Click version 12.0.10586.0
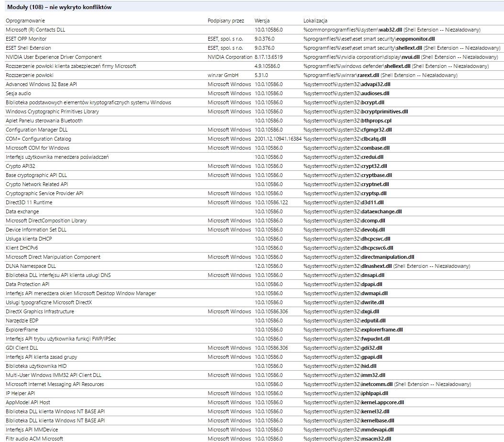Screen dimensions: 504x442 click(x=269, y=266)
